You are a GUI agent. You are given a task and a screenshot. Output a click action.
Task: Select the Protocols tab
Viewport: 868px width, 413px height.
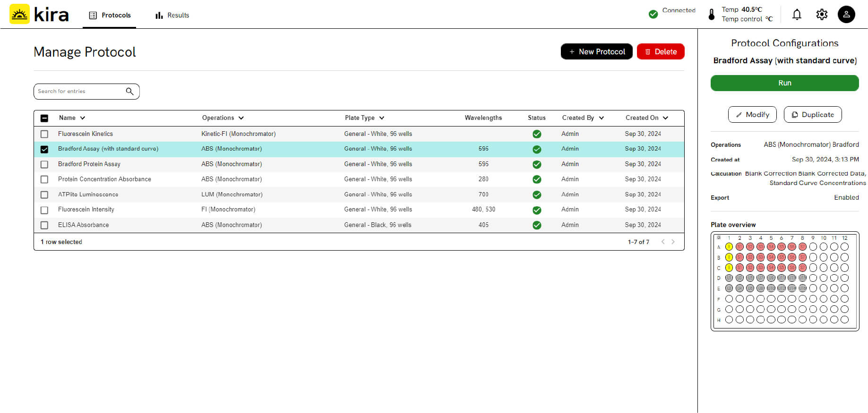point(110,15)
